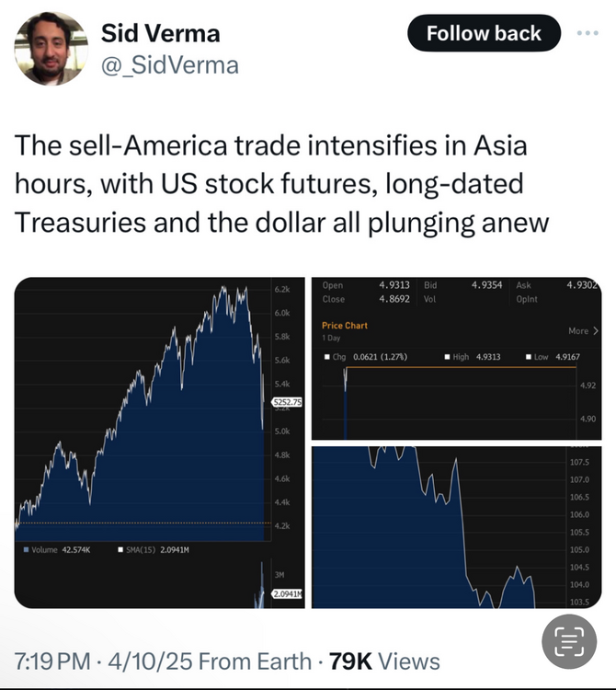Toggle the Chg legend square
The height and width of the screenshot is (690, 616).
tap(325, 356)
